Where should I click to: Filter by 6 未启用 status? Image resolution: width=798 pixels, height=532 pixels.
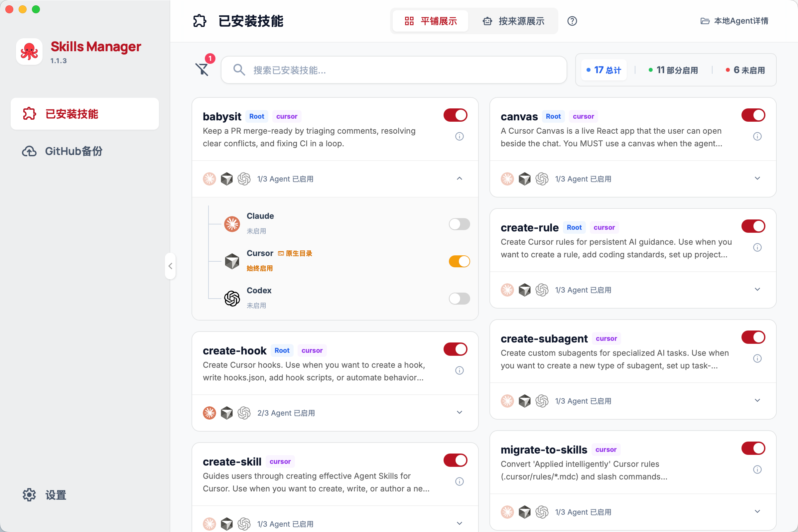pyautogui.click(x=745, y=70)
